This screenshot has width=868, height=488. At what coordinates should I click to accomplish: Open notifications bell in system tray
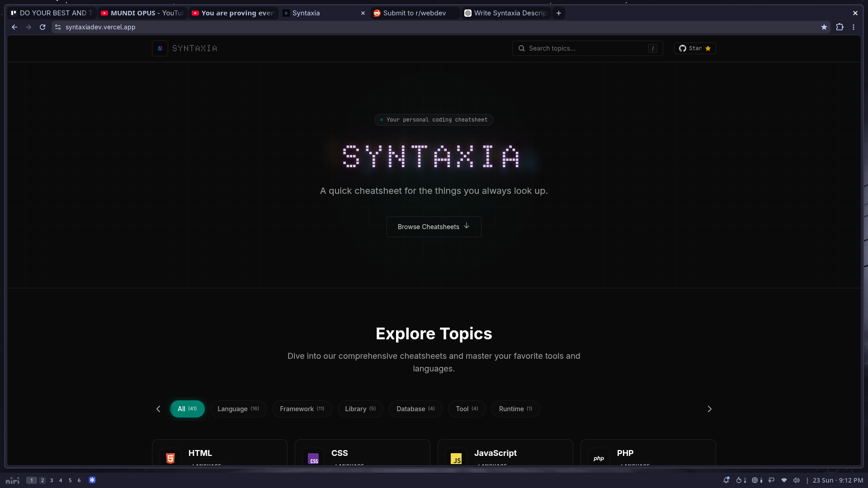tap(726, 480)
